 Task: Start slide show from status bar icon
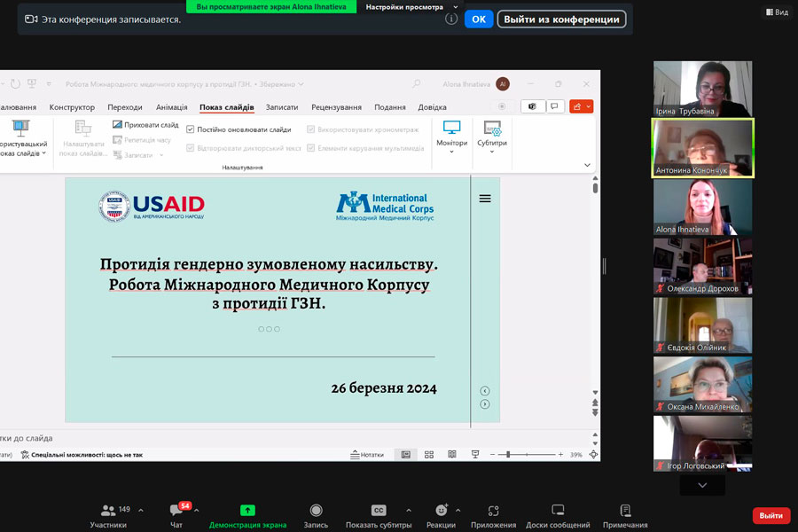pyautogui.click(x=475, y=455)
